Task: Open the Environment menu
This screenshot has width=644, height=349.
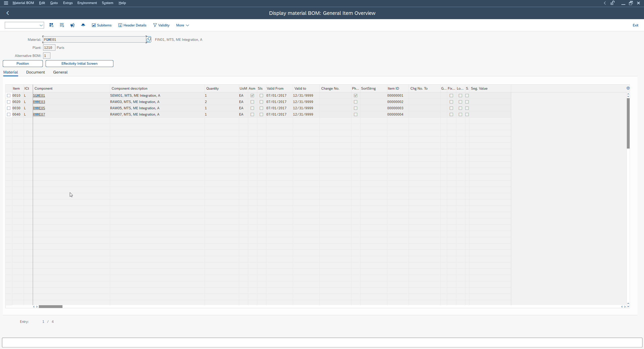Action: [x=87, y=3]
